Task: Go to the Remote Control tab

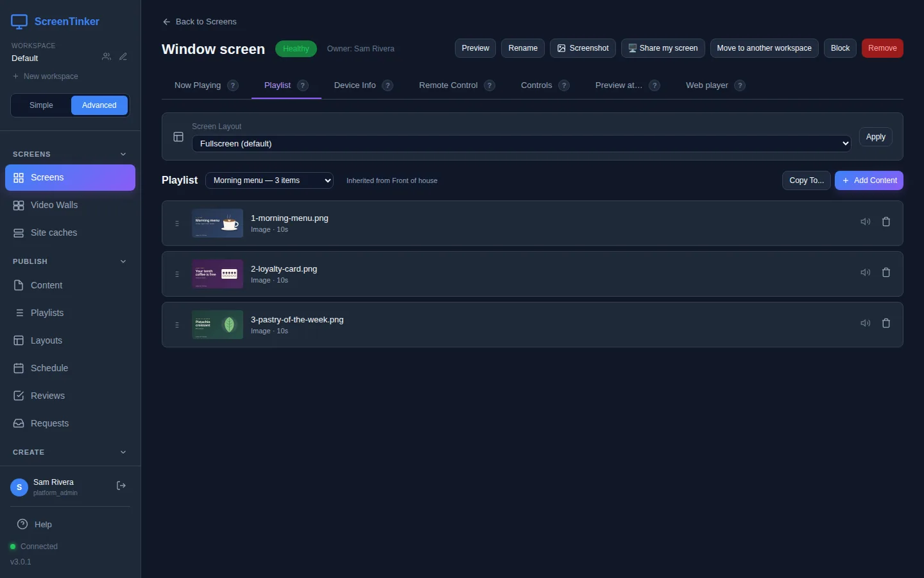Action: pyautogui.click(x=449, y=85)
